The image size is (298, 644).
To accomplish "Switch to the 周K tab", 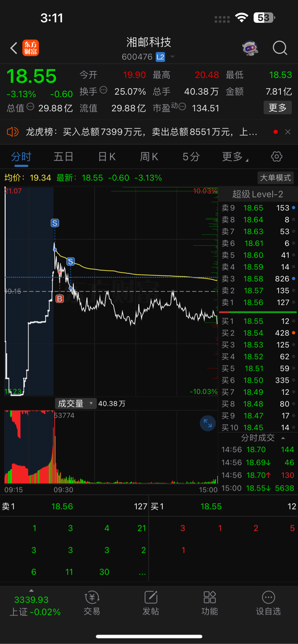I will pyautogui.click(x=149, y=157).
